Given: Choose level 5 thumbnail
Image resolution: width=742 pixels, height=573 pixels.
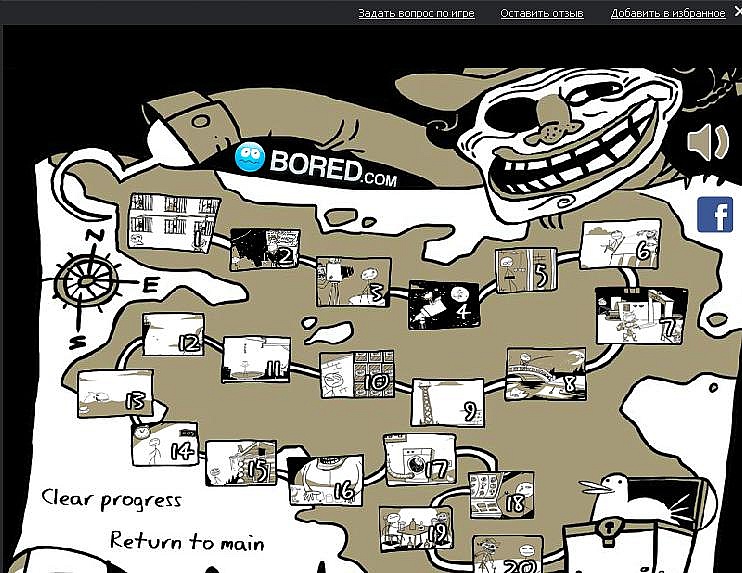Looking at the screenshot, I should tap(526, 271).
